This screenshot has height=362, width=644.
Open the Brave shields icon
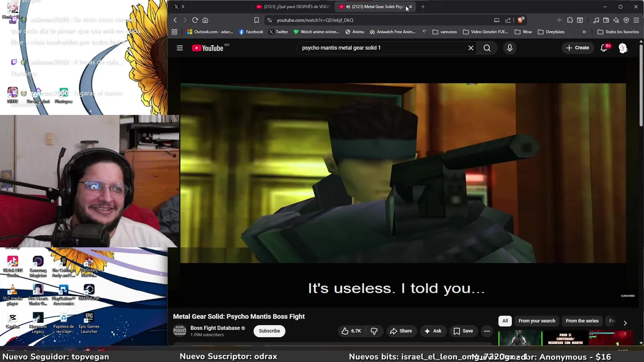click(x=520, y=20)
